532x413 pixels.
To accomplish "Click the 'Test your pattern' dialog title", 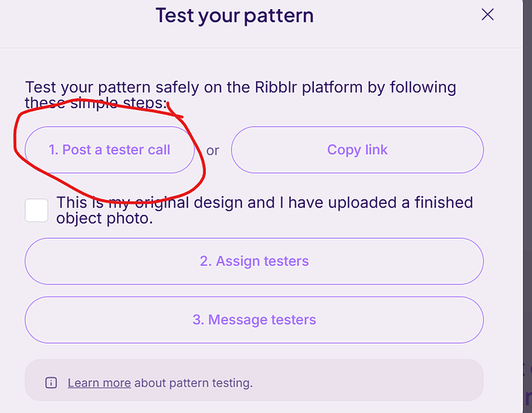I will pyautogui.click(x=235, y=15).
